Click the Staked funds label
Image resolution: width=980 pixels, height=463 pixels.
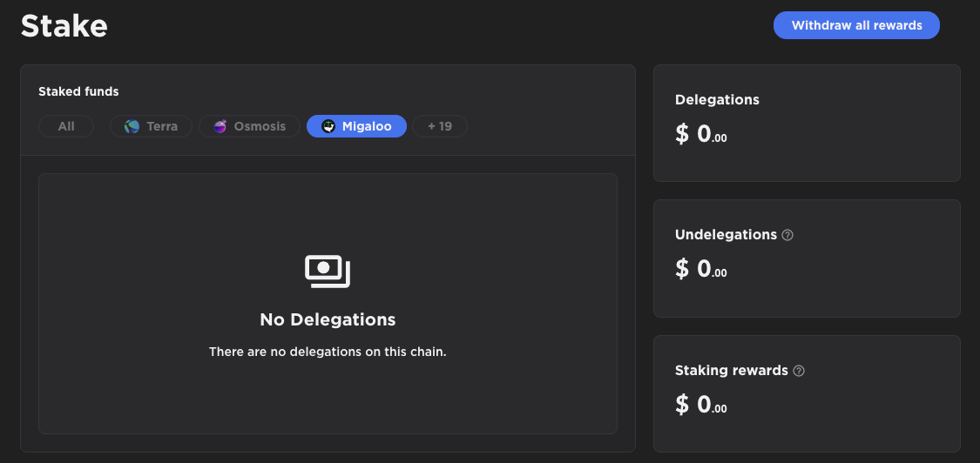[78, 91]
